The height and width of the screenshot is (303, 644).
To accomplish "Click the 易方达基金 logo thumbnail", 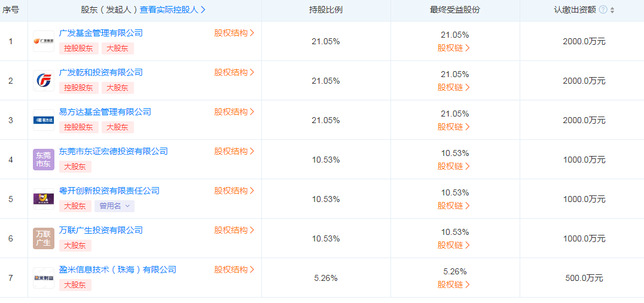I will pyautogui.click(x=44, y=120).
